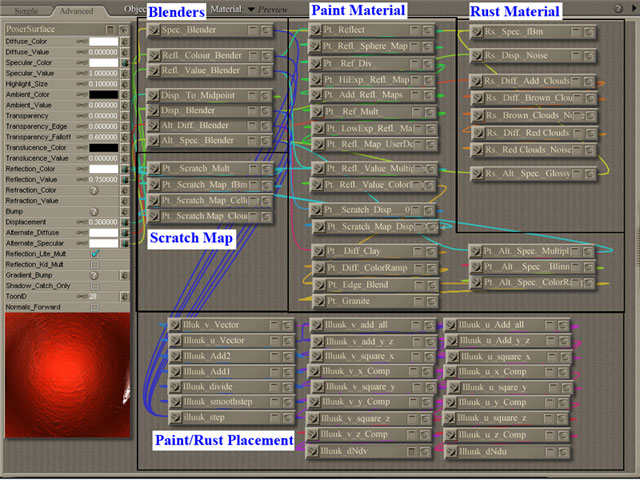Click the preview eye icon on PoserSurface header
The height and width of the screenshot is (480, 640).
[x=123, y=29]
